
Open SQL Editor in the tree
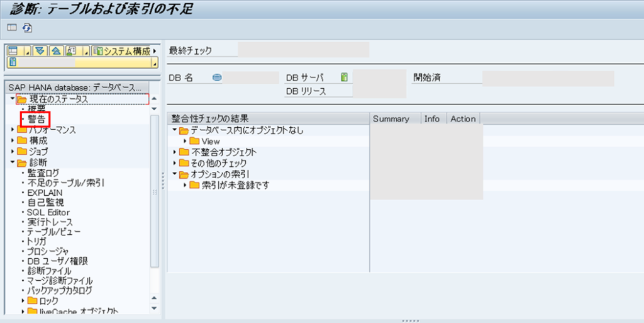point(48,212)
